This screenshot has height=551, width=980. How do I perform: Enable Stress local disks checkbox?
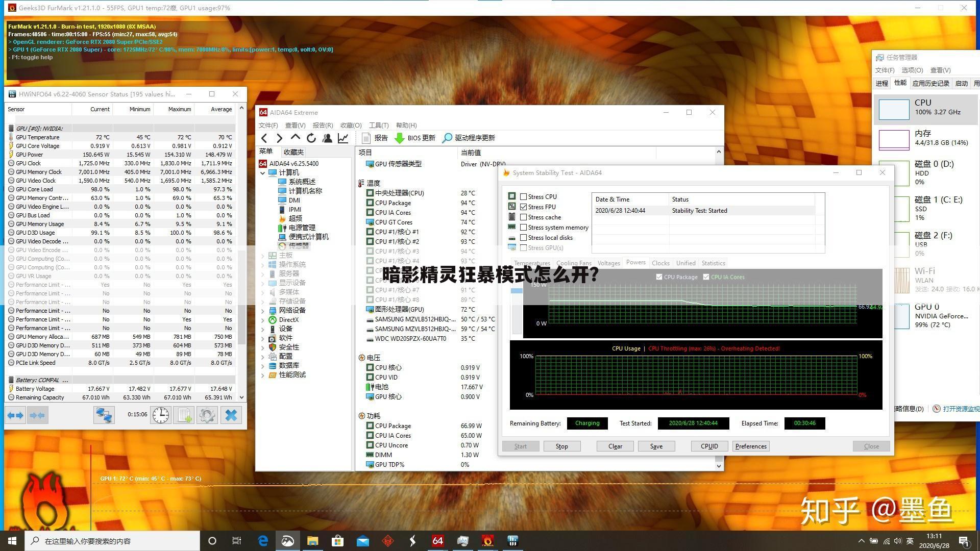tap(523, 237)
